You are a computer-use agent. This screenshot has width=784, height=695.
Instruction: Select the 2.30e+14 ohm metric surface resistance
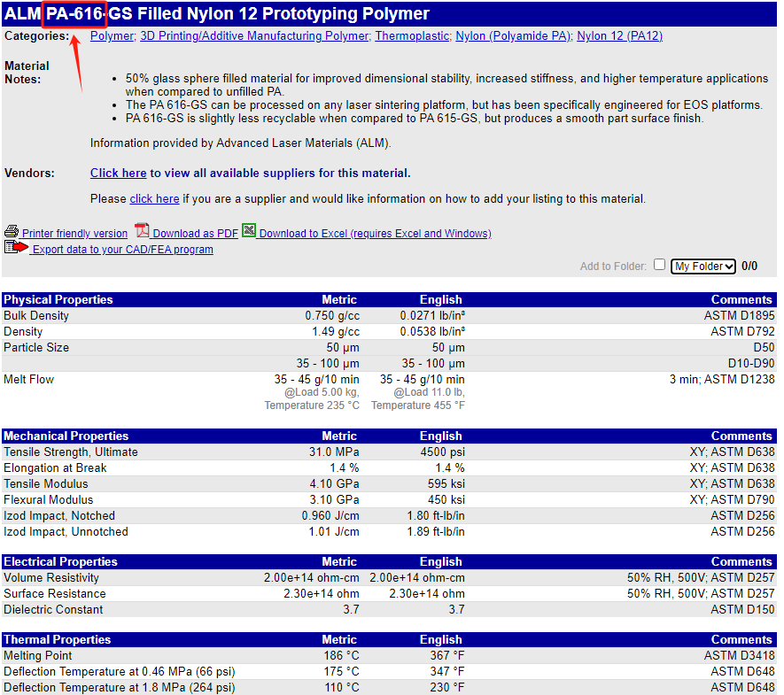(322, 594)
